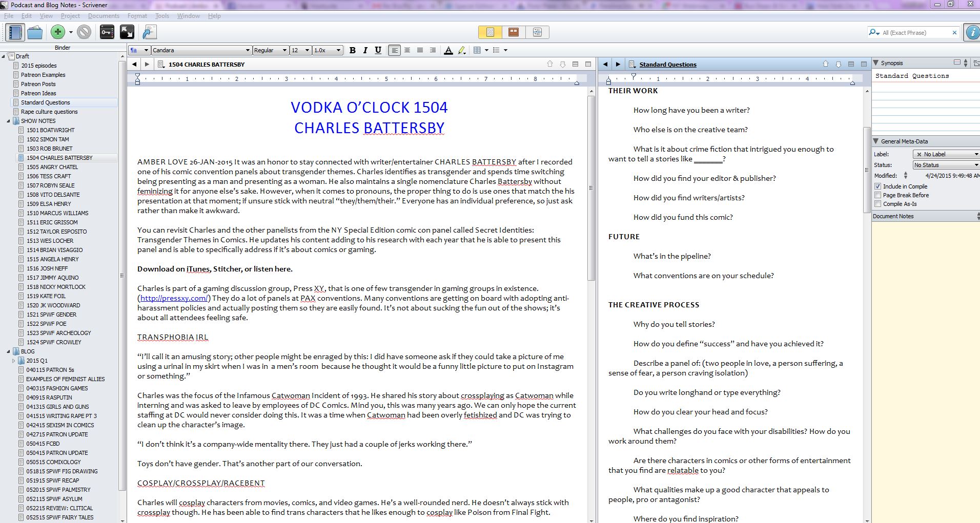Open the Add item dropdown arrow
980x523 pixels.
71,33
